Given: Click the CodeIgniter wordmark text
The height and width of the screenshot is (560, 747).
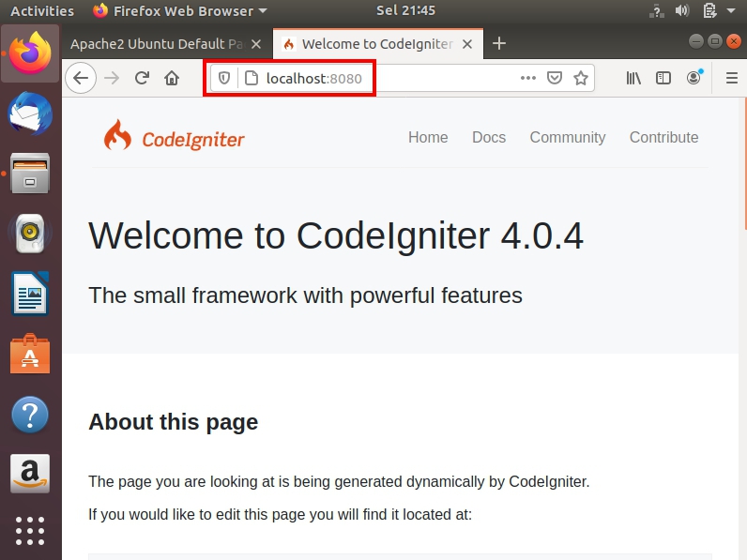Looking at the screenshot, I should pos(193,140).
